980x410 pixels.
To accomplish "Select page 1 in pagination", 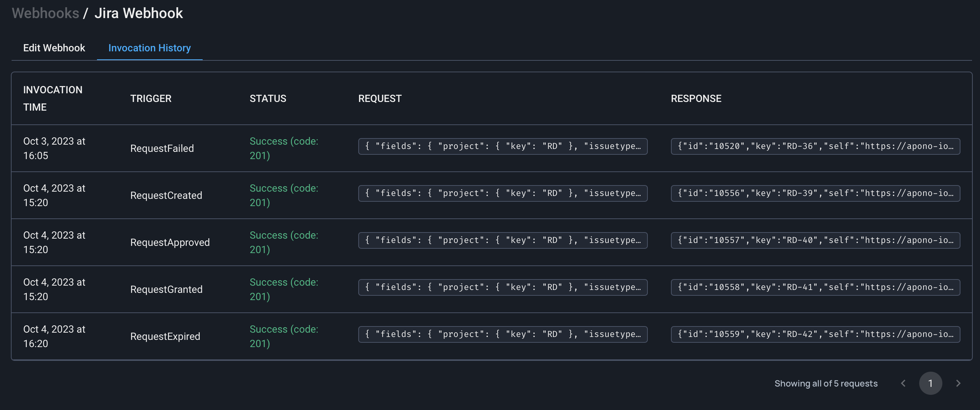I will click(930, 383).
